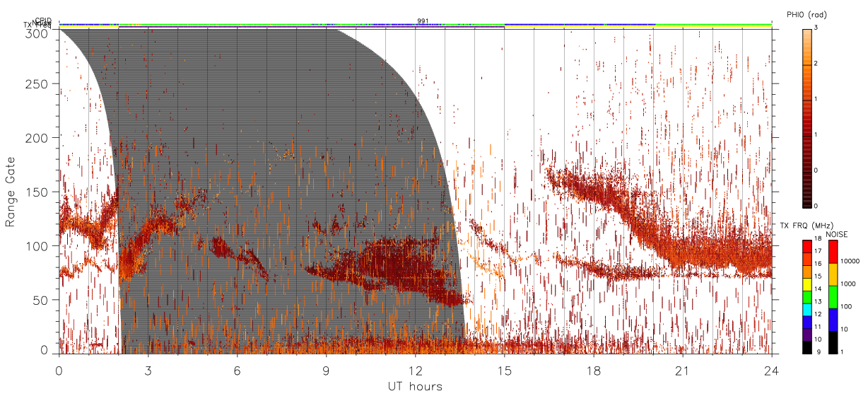Viewport: 868px width, 401px height.
Task: Click TX FRQ legend label '11'
Action: pyautogui.click(x=817, y=327)
